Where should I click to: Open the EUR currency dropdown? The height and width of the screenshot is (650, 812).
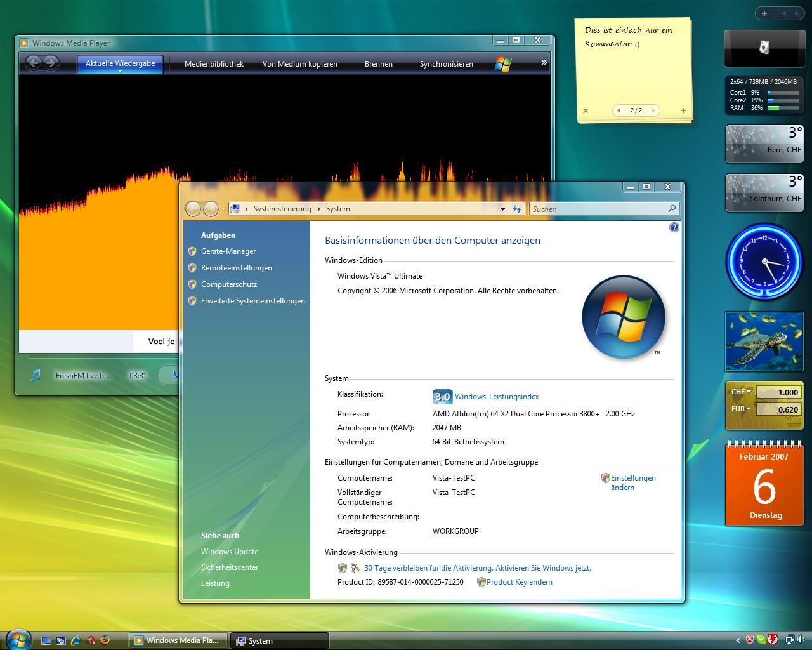[741, 409]
